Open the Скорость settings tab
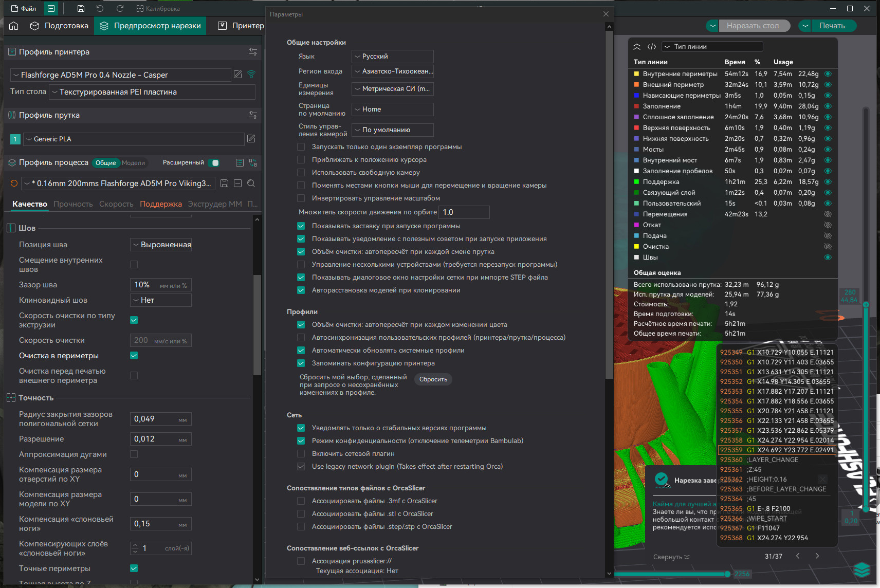880x588 pixels. point(116,204)
